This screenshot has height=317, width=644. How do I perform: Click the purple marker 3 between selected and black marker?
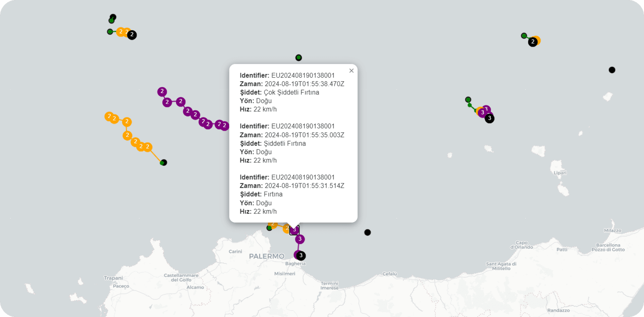(x=300, y=239)
